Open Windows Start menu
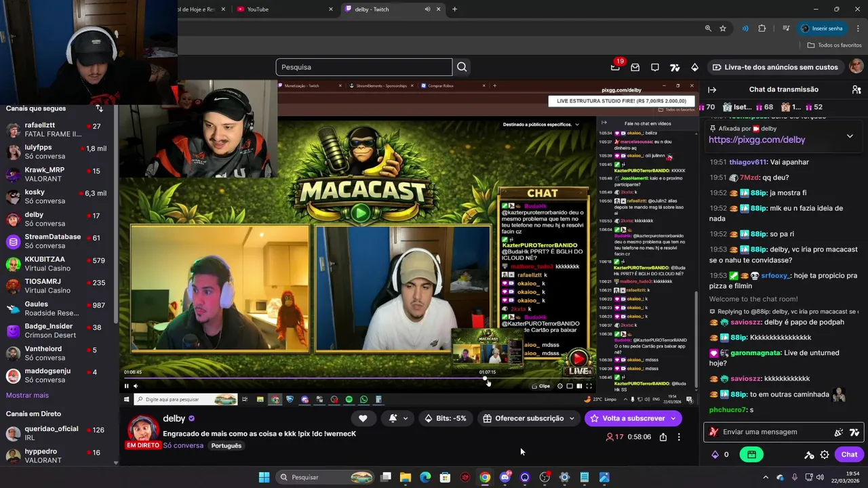Screen dimensions: 868x488 264,477
